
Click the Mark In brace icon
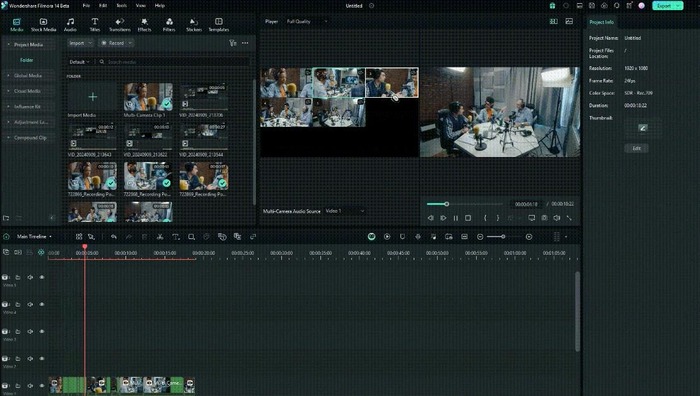click(x=485, y=218)
